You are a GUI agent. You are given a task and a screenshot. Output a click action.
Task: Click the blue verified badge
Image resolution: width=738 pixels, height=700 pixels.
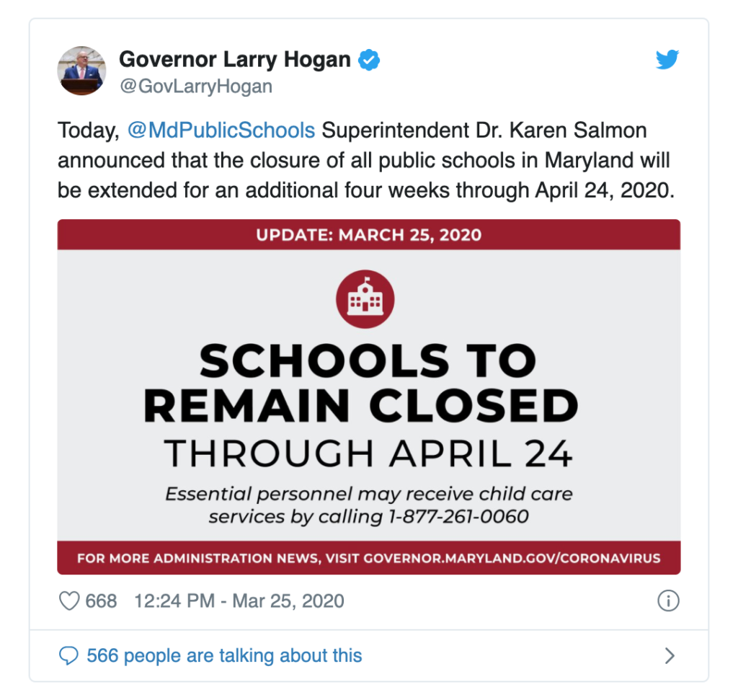tap(369, 60)
